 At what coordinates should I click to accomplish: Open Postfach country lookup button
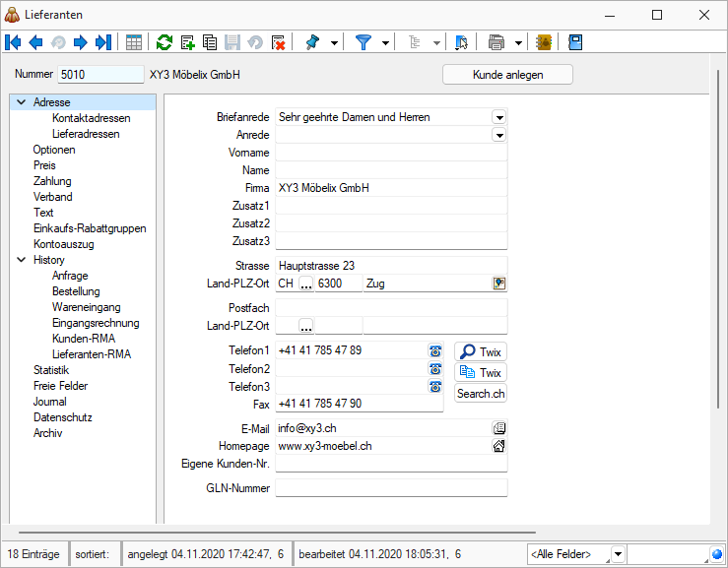tap(306, 326)
